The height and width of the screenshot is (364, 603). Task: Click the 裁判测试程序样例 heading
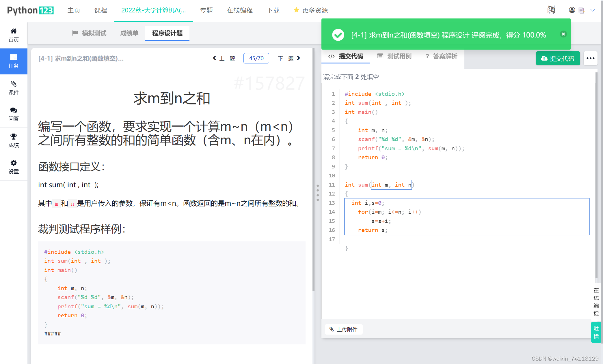82,229
